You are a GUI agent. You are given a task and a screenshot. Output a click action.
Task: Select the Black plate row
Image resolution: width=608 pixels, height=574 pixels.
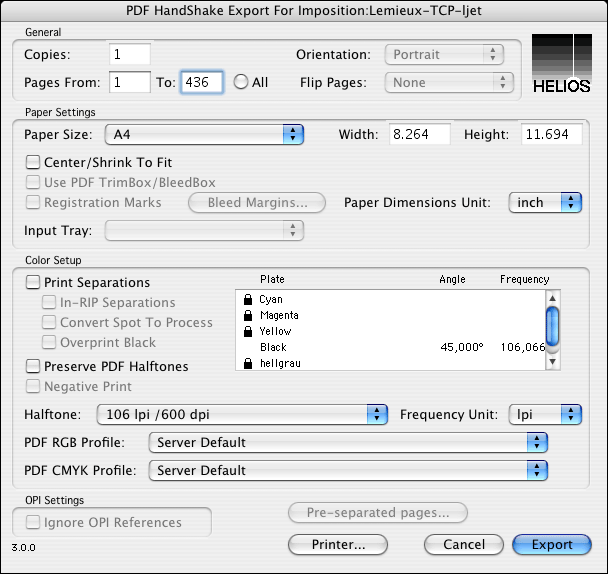point(390,347)
